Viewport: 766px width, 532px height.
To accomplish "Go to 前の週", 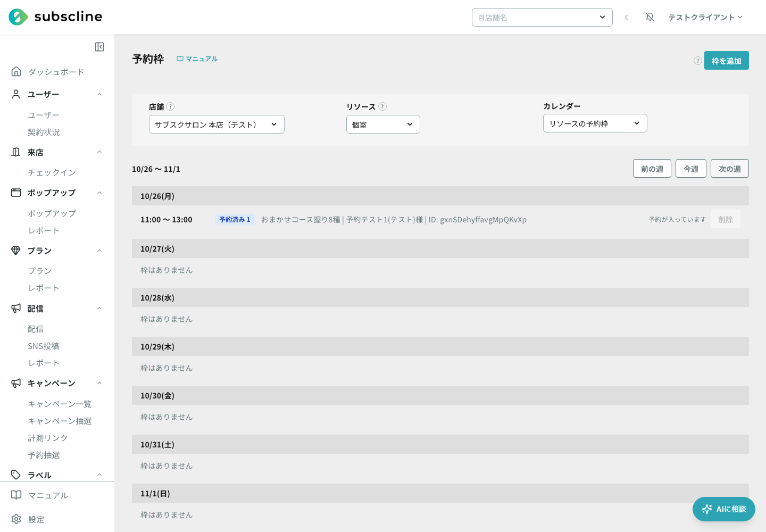I will point(652,169).
